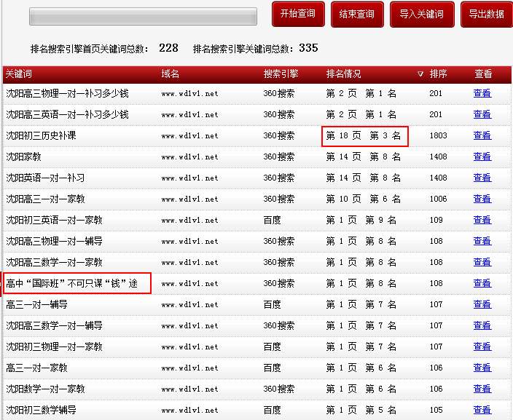
Task: Click 查看 for 沈阳英语一对一补习
Action: [x=482, y=178]
